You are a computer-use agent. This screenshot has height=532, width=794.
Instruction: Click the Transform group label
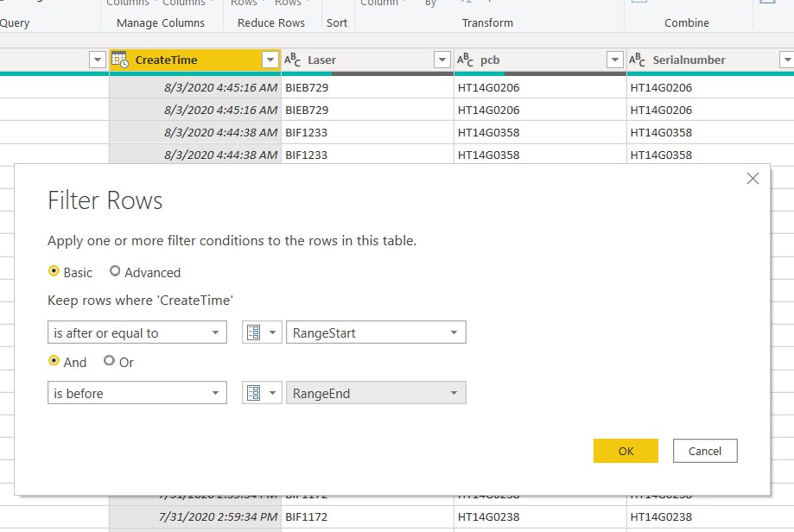487,22
